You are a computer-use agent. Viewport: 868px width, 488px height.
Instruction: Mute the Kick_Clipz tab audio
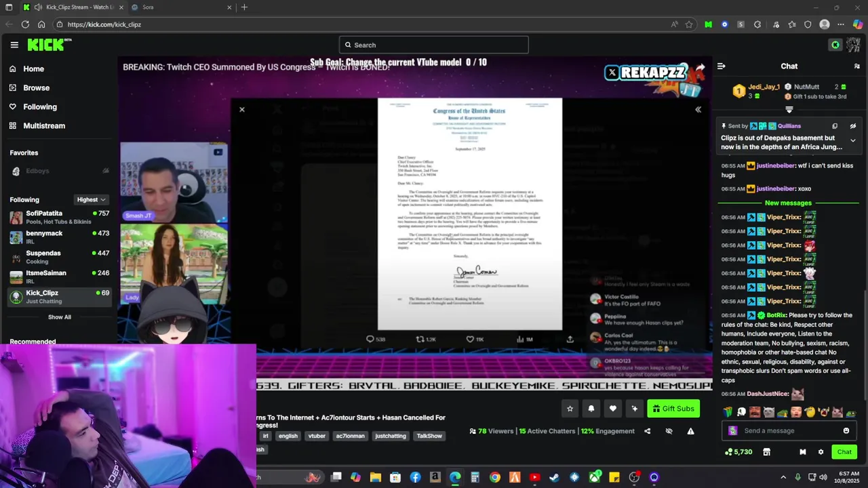click(38, 7)
